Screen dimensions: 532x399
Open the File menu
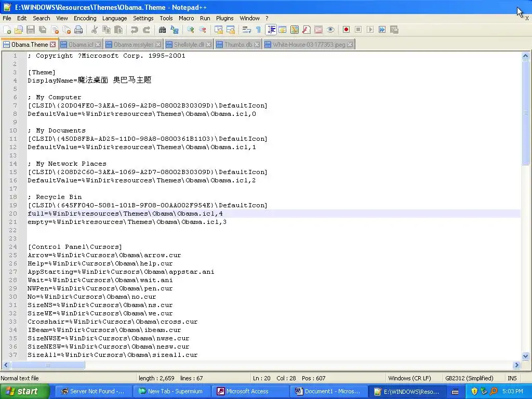(x=7, y=18)
